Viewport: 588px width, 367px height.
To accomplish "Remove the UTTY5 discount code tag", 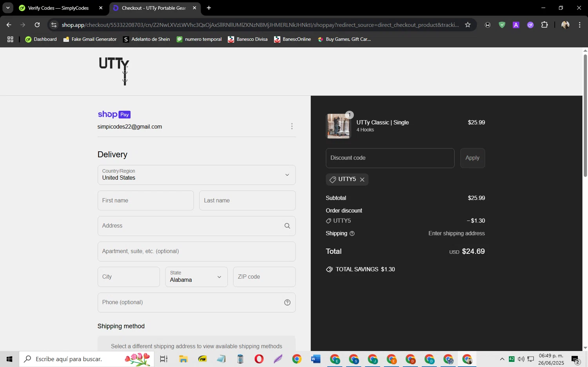I will click(x=362, y=180).
